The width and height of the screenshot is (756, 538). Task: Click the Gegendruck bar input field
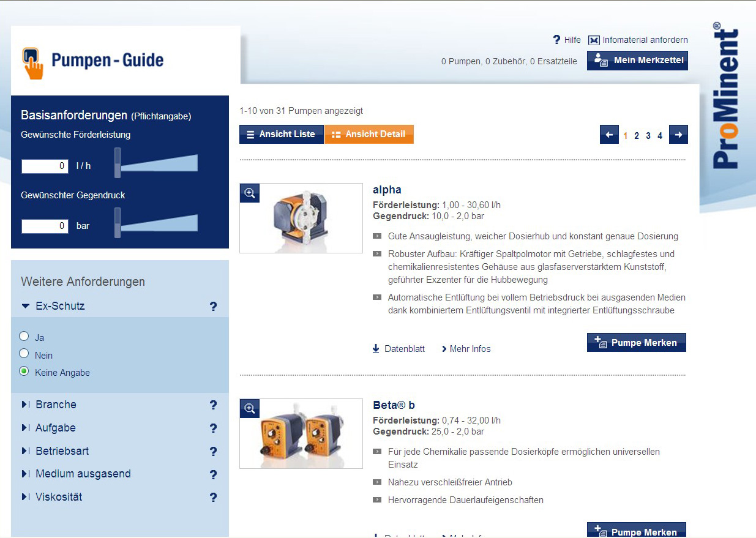45,226
